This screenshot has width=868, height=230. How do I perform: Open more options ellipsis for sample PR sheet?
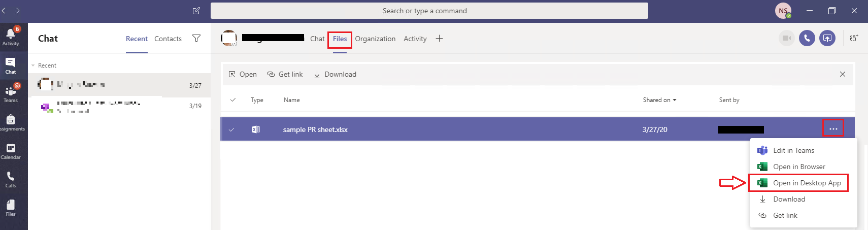tap(833, 129)
